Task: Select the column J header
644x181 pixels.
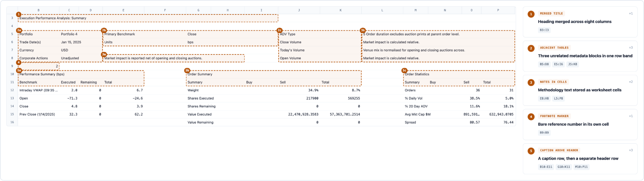Action: [x=299, y=10]
